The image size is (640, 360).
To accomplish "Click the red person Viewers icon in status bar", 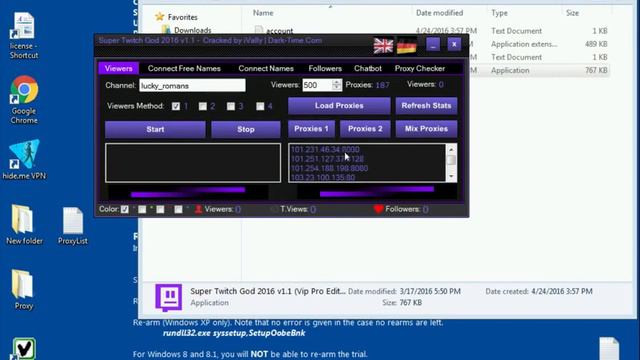I will click(x=198, y=209).
